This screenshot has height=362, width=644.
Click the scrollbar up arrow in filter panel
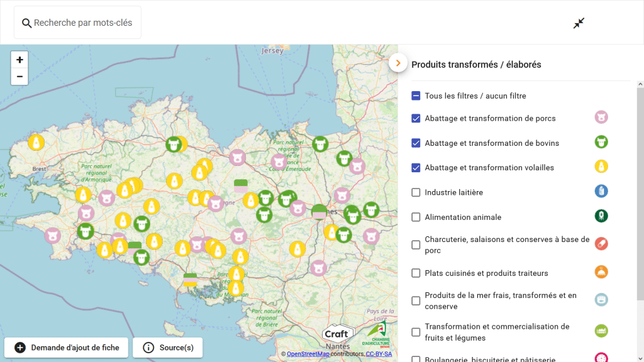(640, 84)
